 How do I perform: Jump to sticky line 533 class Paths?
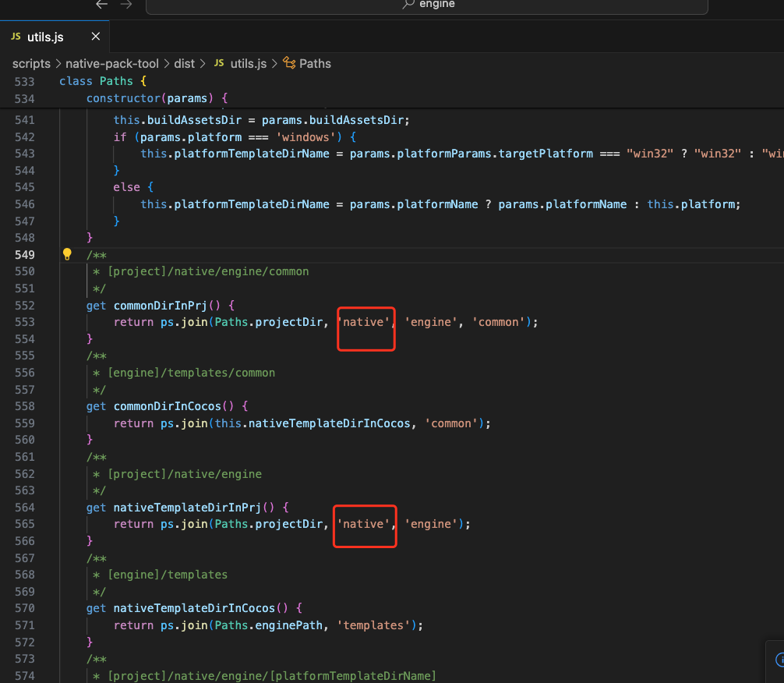point(392,81)
